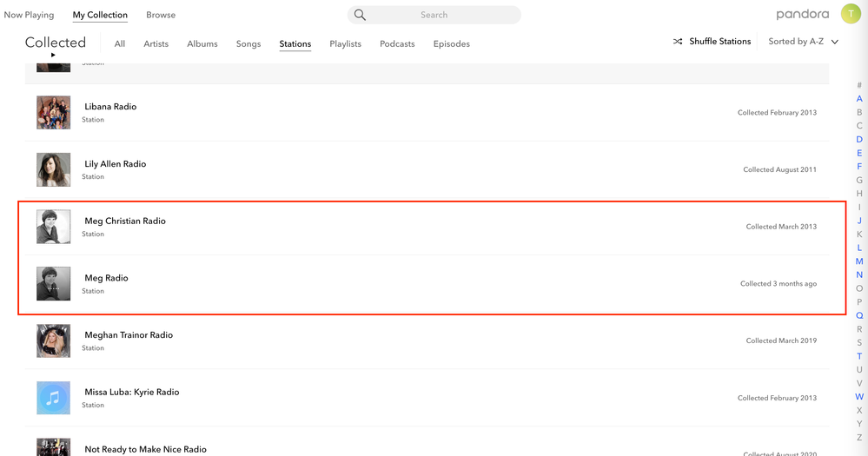Jump to letter T in index
This screenshot has width=868, height=456.
pos(859,356)
